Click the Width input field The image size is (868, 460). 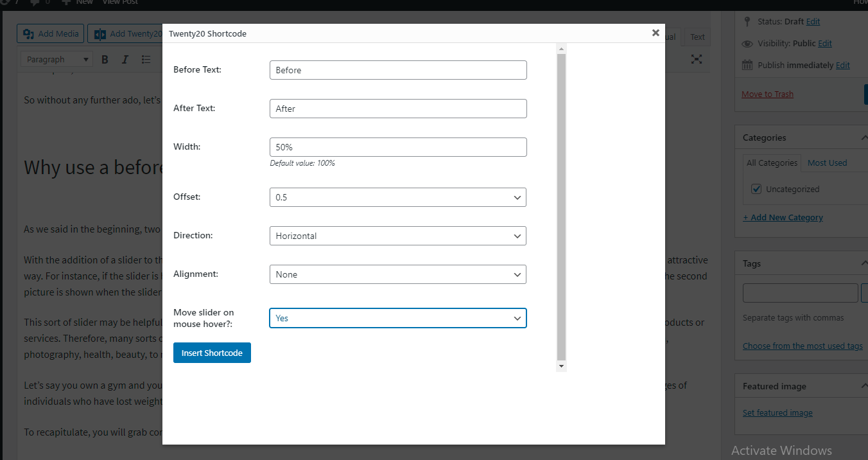[x=398, y=147]
